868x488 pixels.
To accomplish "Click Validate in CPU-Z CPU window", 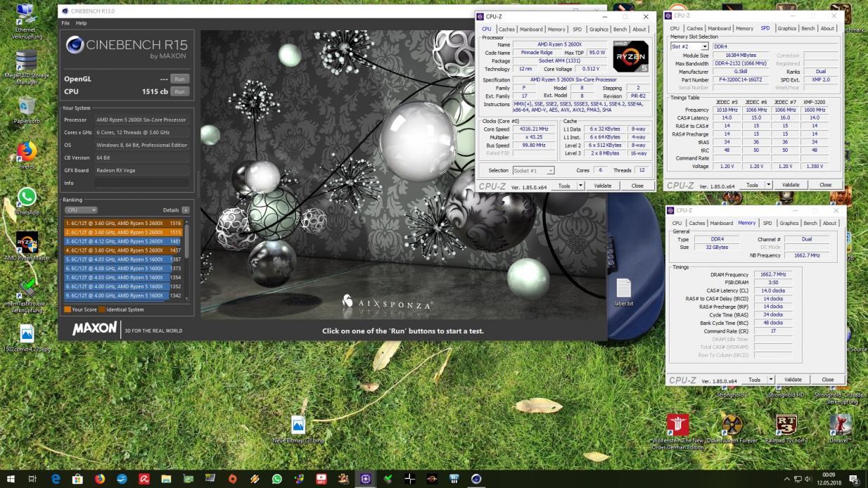I will point(603,186).
